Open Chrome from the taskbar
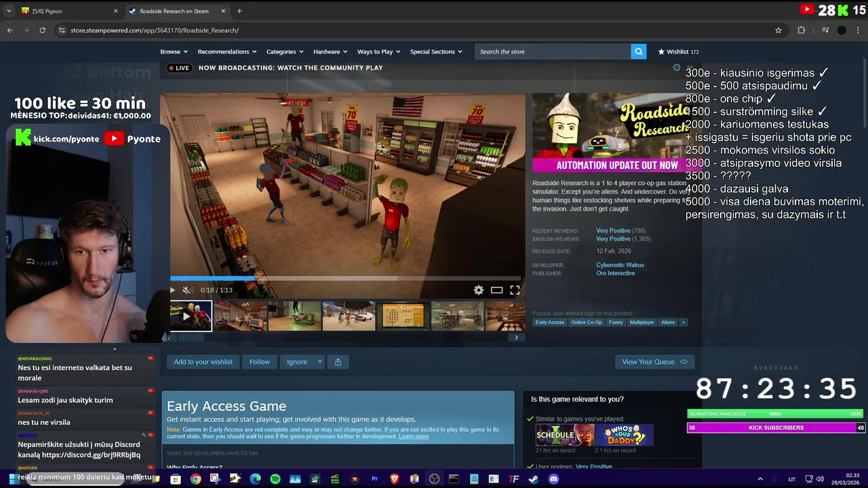The width and height of the screenshot is (868, 488). (195, 479)
